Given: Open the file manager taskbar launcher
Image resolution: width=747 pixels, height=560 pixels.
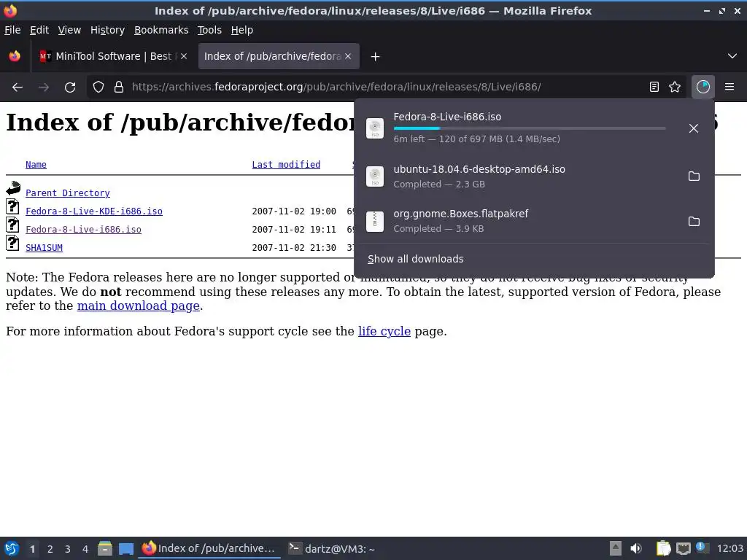Looking at the screenshot, I should (x=105, y=548).
